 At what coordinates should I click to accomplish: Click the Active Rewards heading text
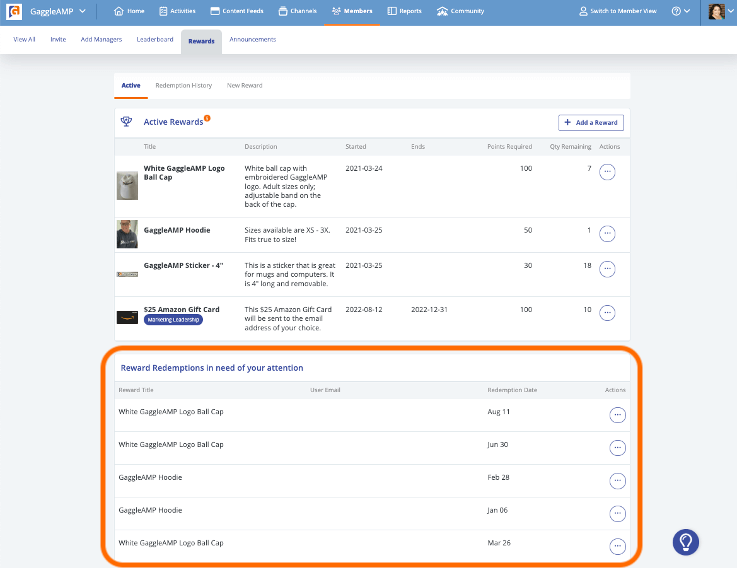(173, 122)
